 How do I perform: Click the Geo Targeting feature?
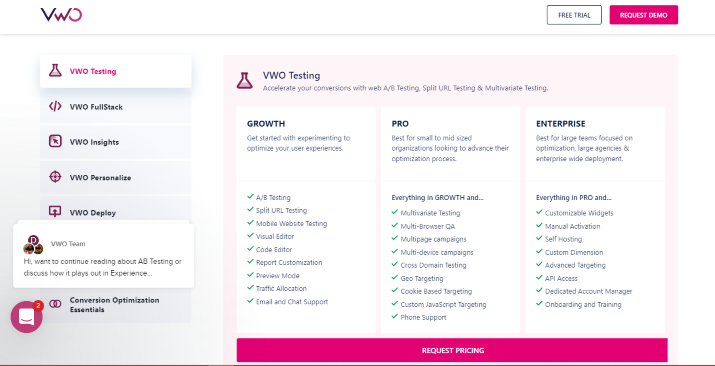pyautogui.click(x=422, y=278)
